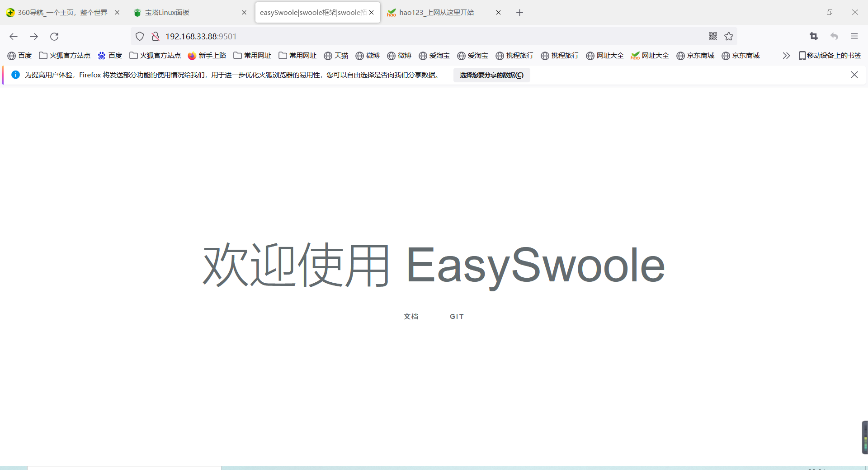
Task: Reload the current page
Action: 54,37
